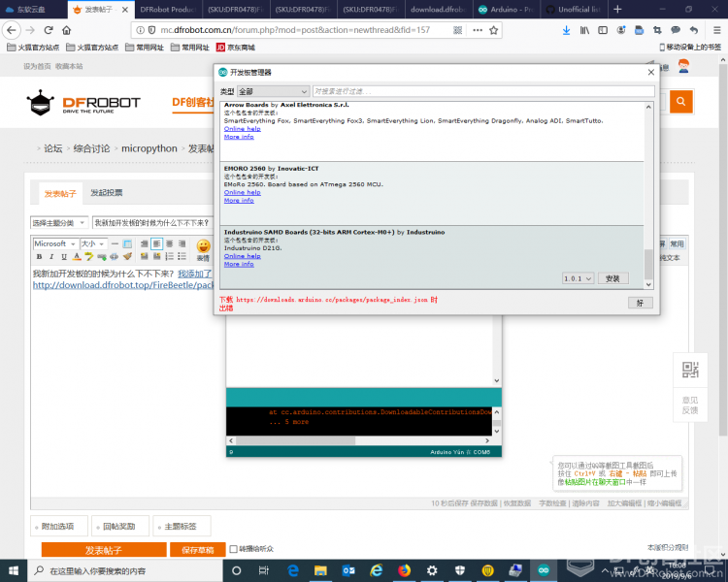The width and height of the screenshot is (728, 582).
Task: Expand the 主题标签 topic tags section
Action: 182,526
